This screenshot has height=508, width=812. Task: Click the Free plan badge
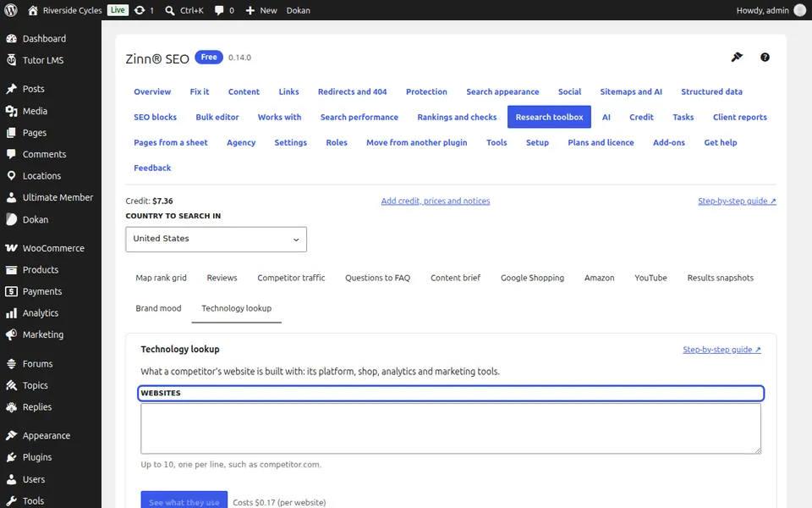(x=209, y=57)
